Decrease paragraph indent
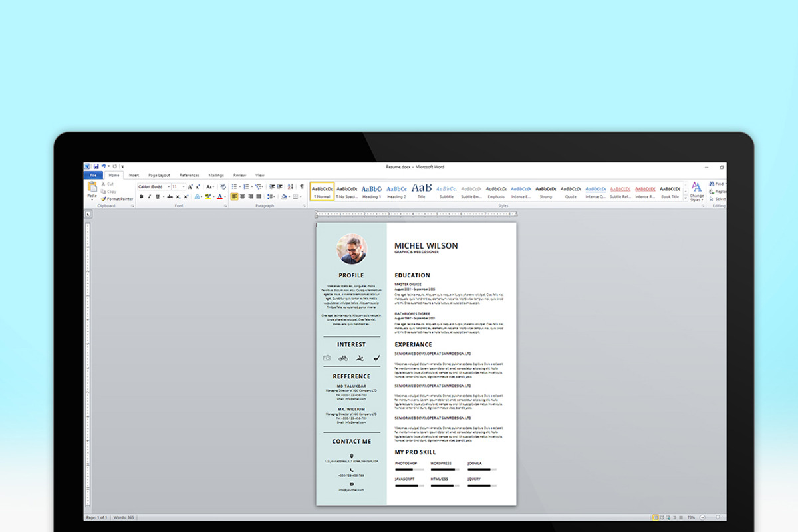 (271, 187)
